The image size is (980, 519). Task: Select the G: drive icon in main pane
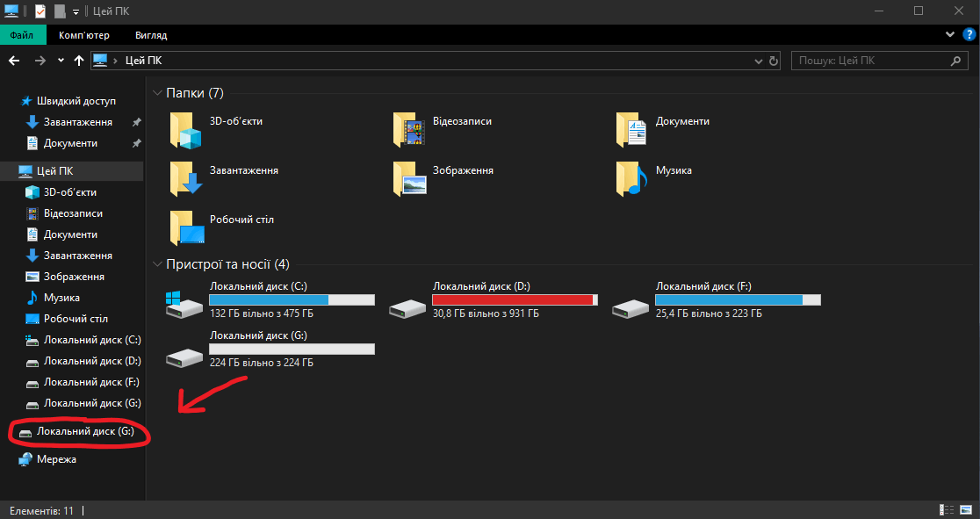(184, 357)
